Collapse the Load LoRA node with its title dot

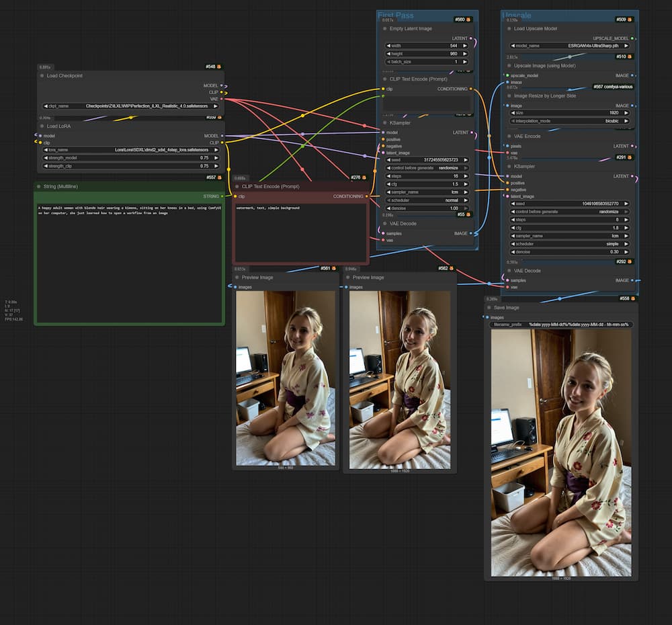click(42, 126)
